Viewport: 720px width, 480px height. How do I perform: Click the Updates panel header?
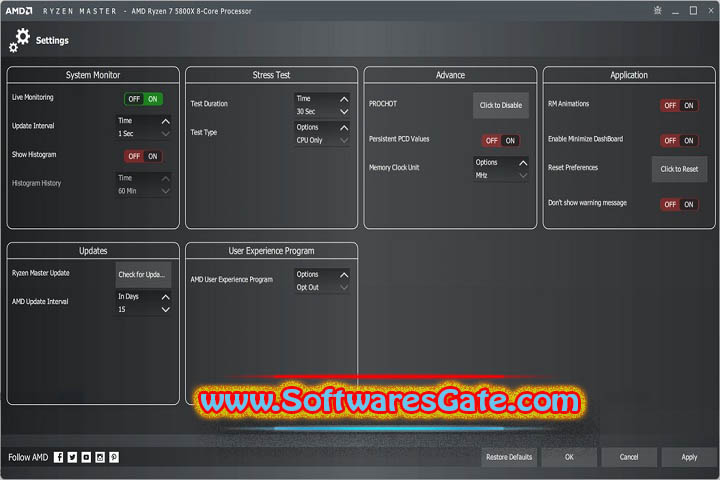pos(93,251)
